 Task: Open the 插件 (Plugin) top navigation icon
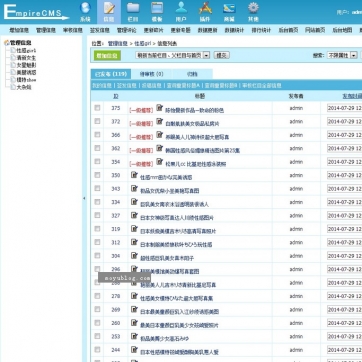click(x=205, y=12)
